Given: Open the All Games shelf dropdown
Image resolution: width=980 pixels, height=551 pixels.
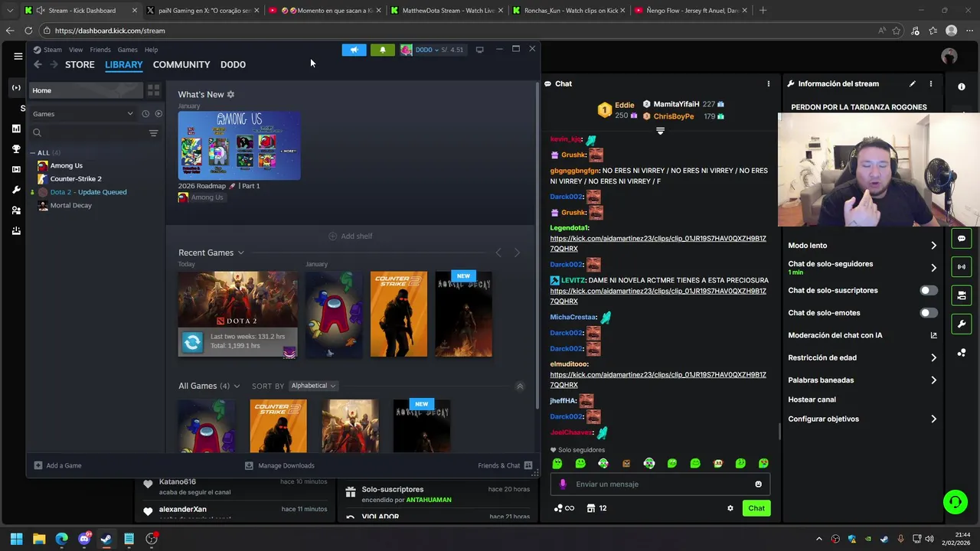Looking at the screenshot, I should (x=237, y=386).
